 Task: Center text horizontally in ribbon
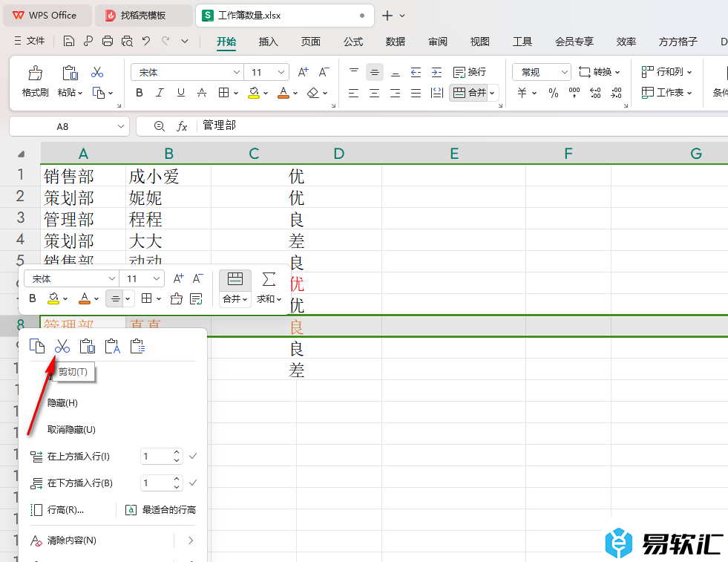pos(375,93)
